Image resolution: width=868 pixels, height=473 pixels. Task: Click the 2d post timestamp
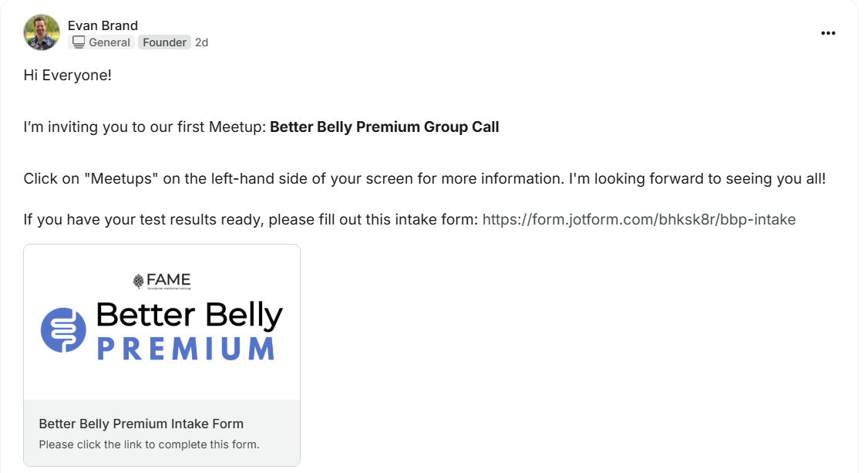coord(201,42)
